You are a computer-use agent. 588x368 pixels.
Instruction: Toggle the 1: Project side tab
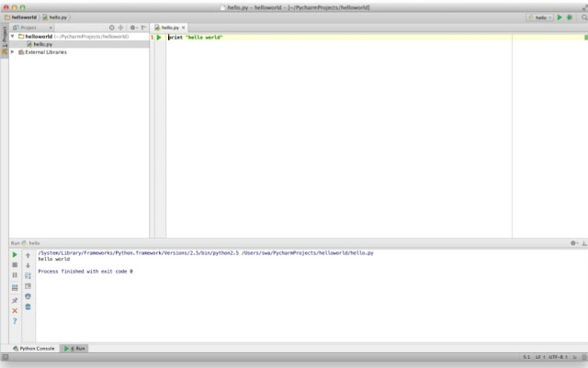[5, 40]
